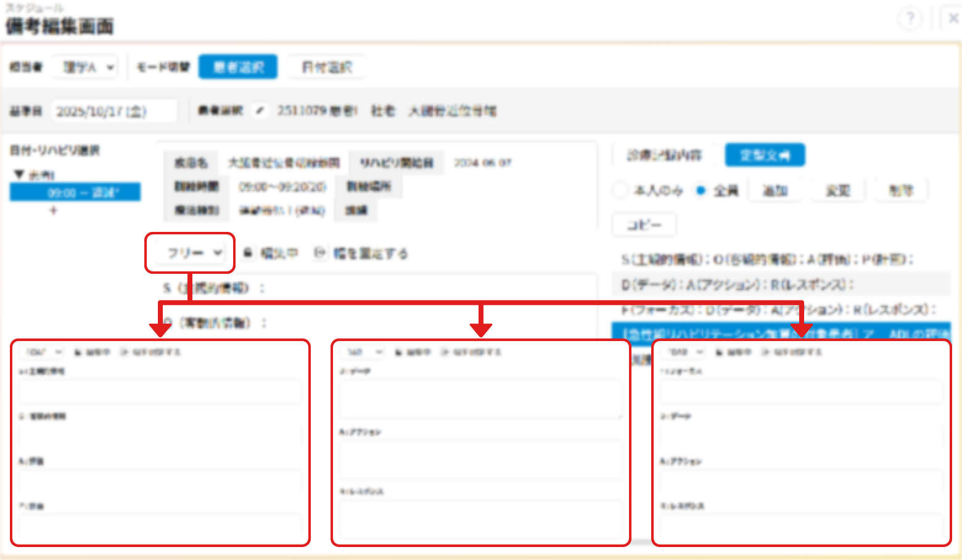The height and width of the screenshot is (560, 962).
Task: Click the width-fix icon in the FDAR template panel
Action: [x=766, y=352]
